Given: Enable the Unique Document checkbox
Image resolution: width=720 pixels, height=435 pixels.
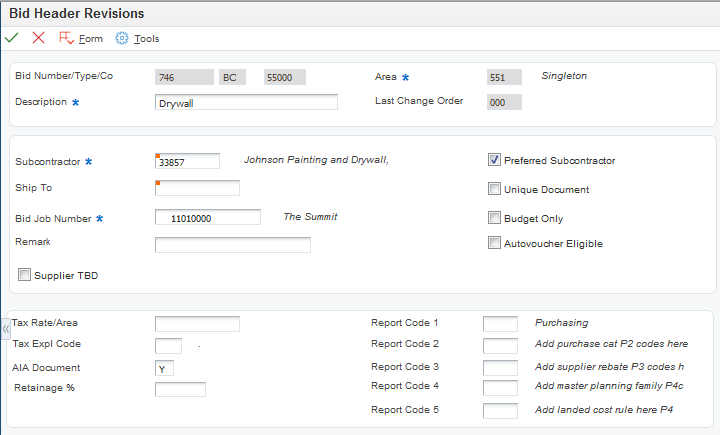Looking at the screenshot, I should [x=494, y=189].
